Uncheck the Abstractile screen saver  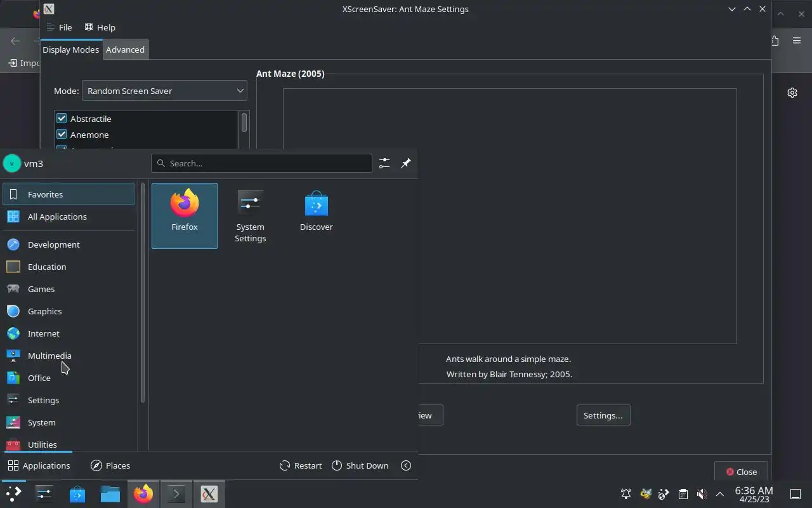[62, 119]
